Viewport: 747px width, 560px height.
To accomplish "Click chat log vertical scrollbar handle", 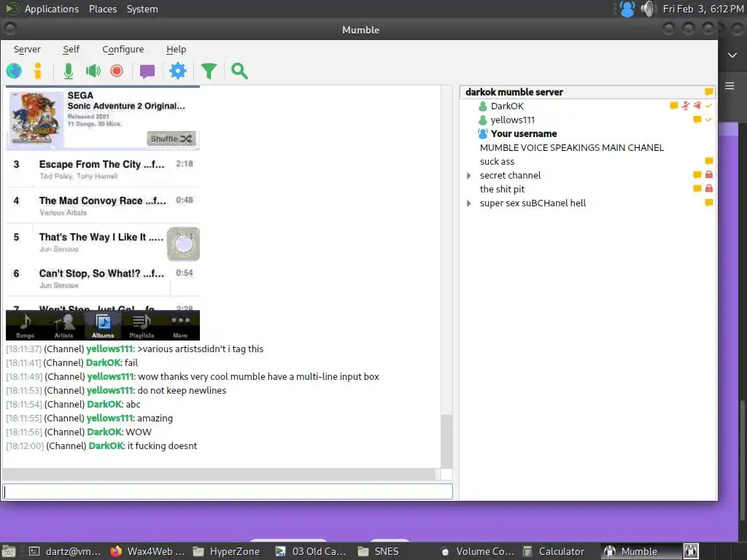I will point(446,441).
